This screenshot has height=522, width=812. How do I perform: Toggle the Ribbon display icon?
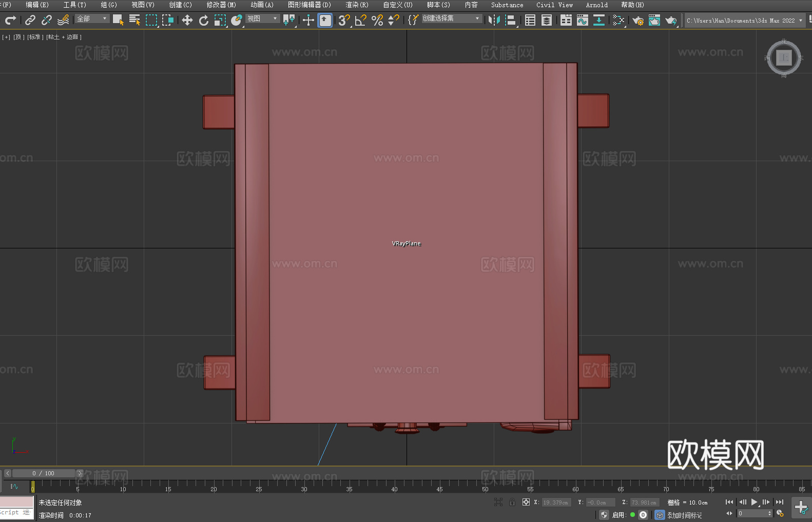(566, 20)
